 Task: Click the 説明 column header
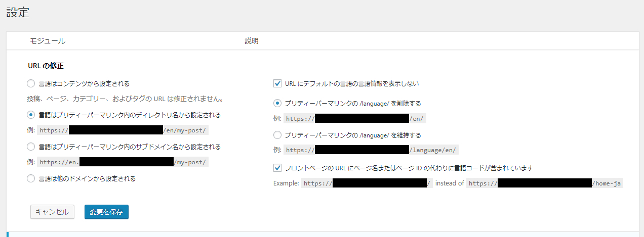point(252,41)
